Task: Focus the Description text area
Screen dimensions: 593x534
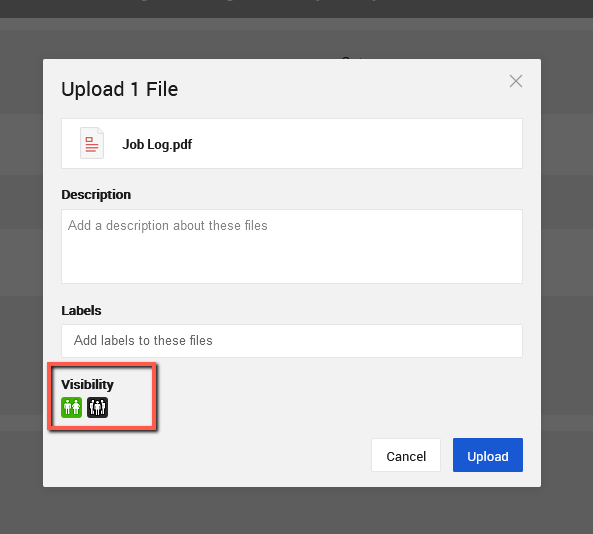Action: tap(292, 246)
